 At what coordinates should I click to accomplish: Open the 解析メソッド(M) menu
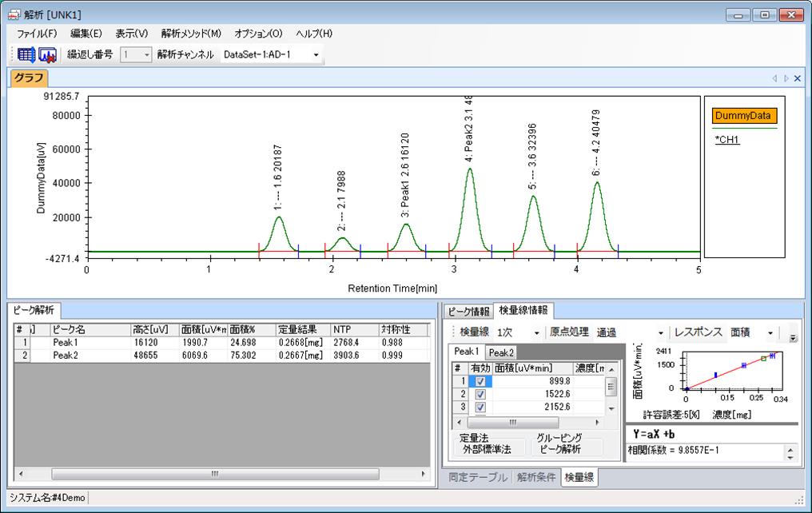click(190, 34)
